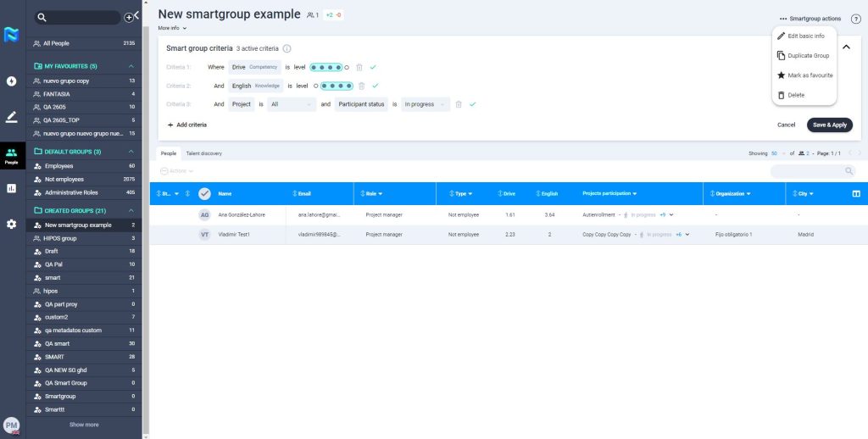Open the column layout icon in table header
Screen dimensions: 868x439
pos(855,194)
